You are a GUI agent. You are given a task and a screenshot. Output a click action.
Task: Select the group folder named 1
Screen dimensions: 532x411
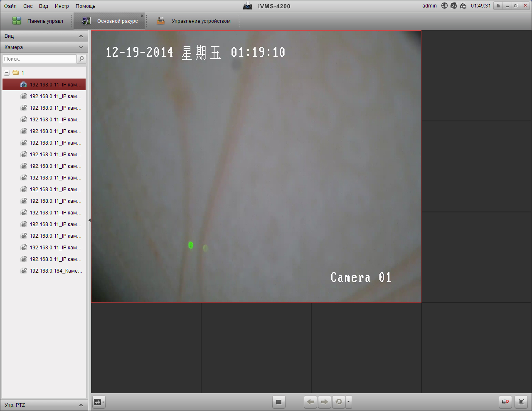pyautogui.click(x=18, y=73)
